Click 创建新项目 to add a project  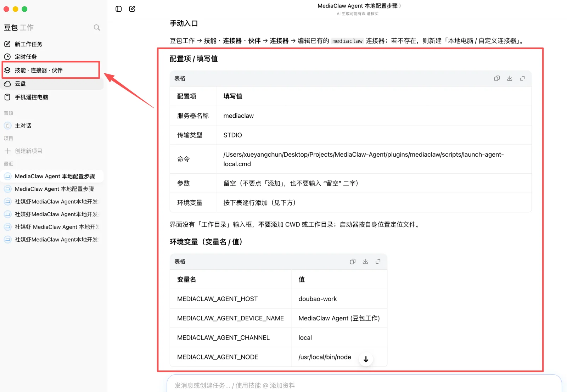52,151
